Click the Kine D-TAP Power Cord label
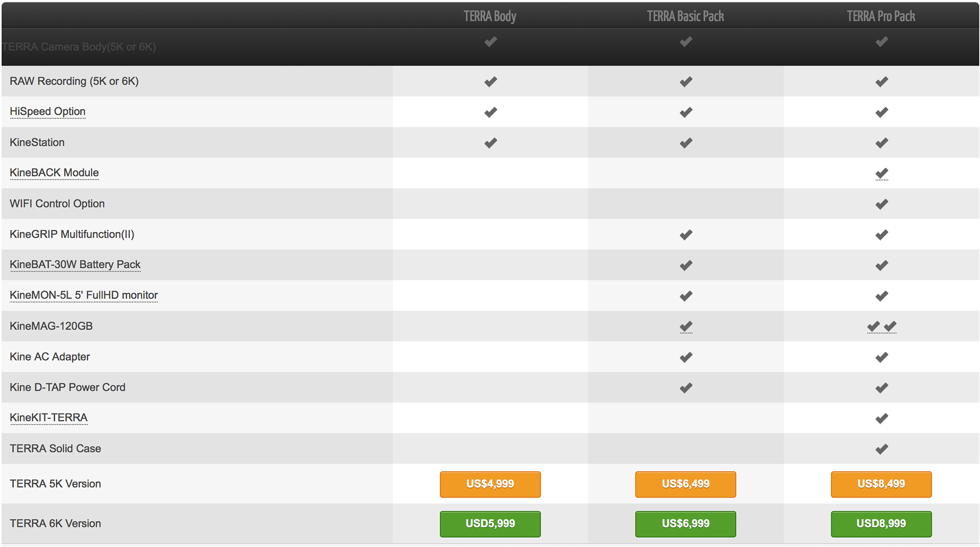Viewport: 980px width, 547px height. (x=67, y=387)
